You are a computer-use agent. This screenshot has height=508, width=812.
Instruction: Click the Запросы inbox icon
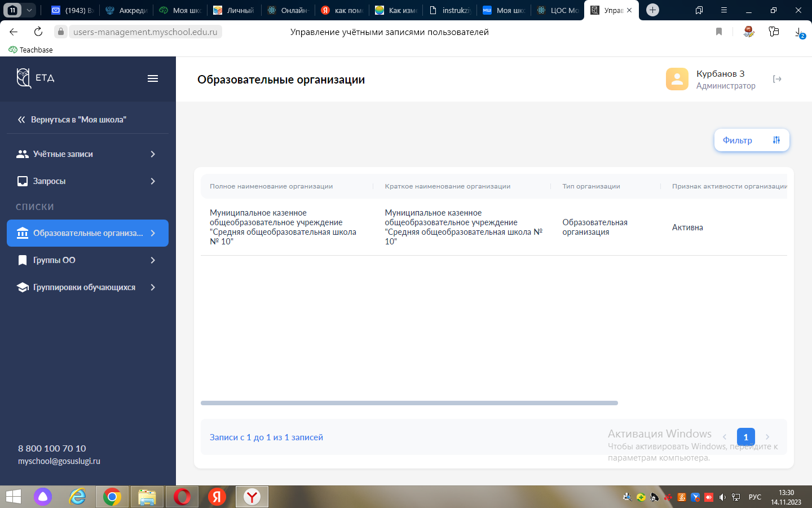(x=23, y=181)
